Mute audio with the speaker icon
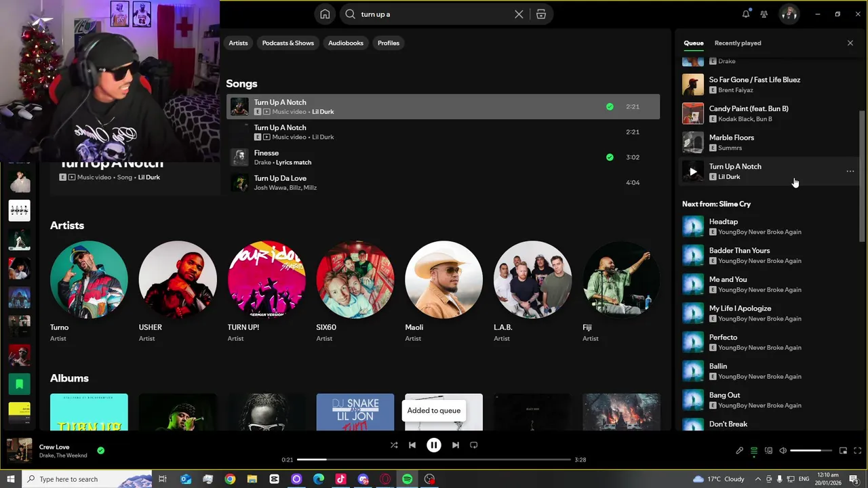 [783, 451]
